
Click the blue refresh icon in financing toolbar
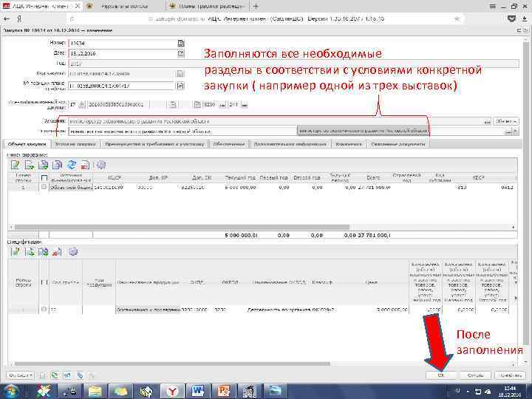tap(71, 165)
